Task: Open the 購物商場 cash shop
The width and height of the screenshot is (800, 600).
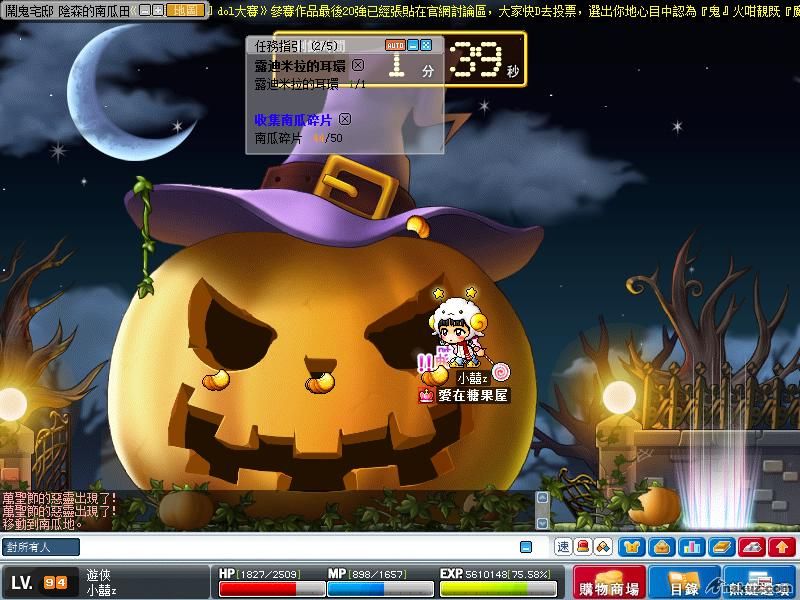Action: (609, 581)
